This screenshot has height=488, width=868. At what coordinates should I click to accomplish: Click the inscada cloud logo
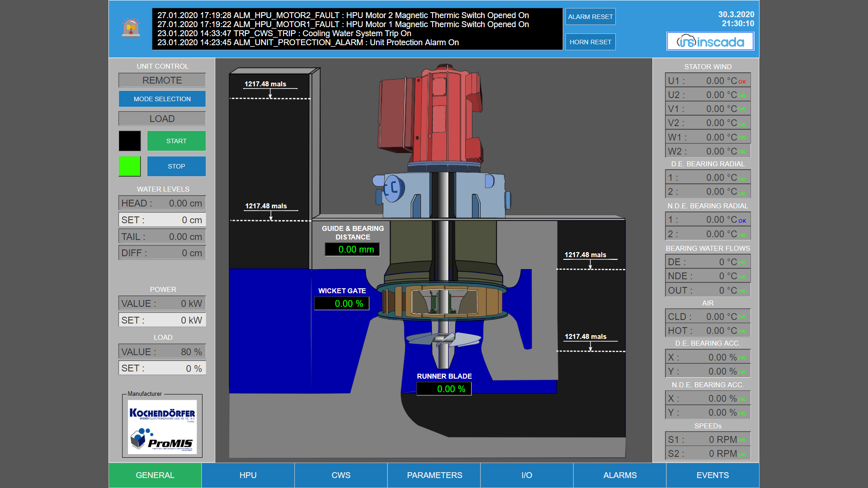[x=710, y=41]
